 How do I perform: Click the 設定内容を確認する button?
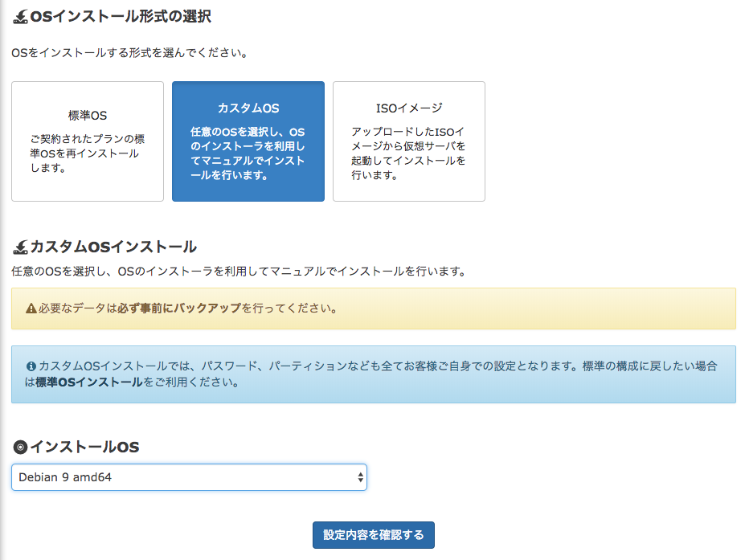[x=374, y=535]
